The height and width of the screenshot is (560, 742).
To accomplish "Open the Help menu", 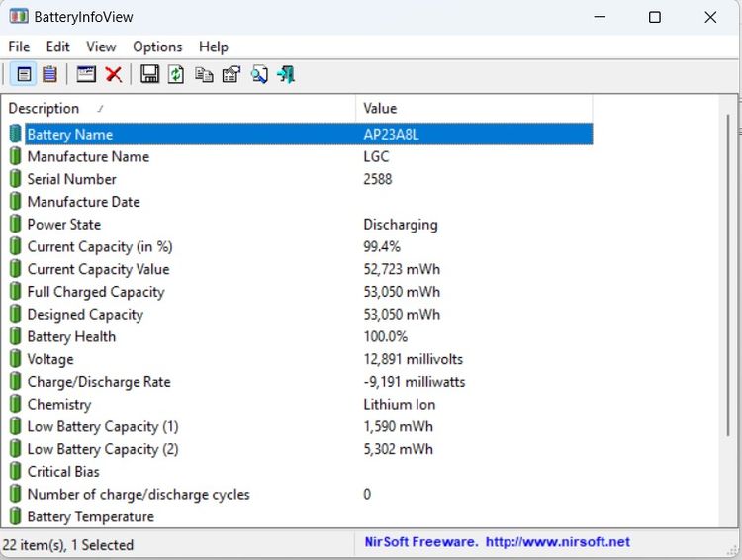I will pos(214,47).
